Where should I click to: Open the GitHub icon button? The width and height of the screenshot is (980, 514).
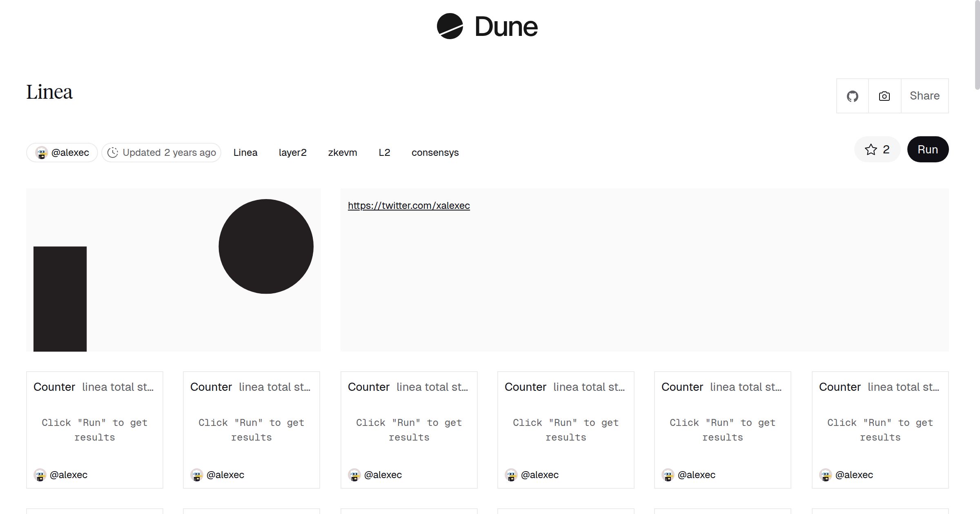coord(852,96)
